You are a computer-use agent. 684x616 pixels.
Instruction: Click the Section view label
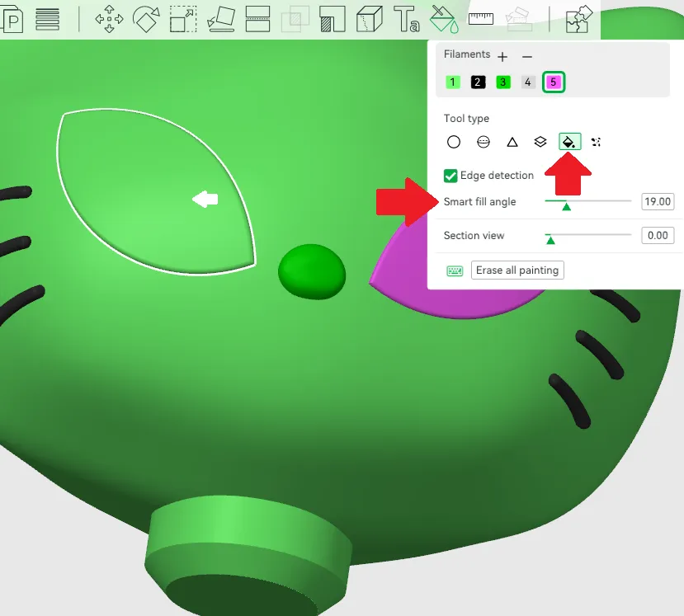click(x=474, y=235)
